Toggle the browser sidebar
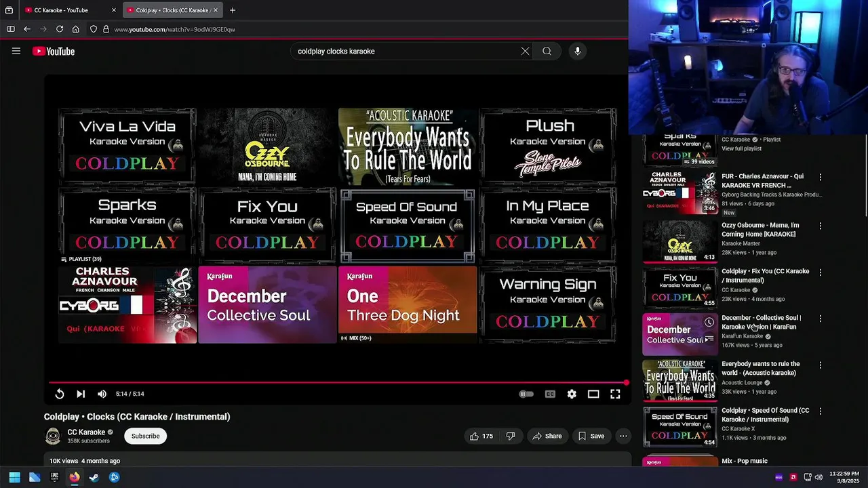This screenshot has width=868, height=488. [10, 29]
